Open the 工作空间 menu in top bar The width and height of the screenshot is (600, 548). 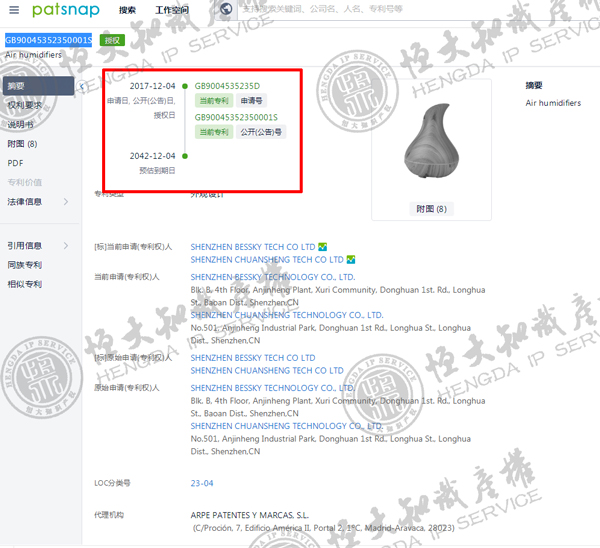[172, 10]
